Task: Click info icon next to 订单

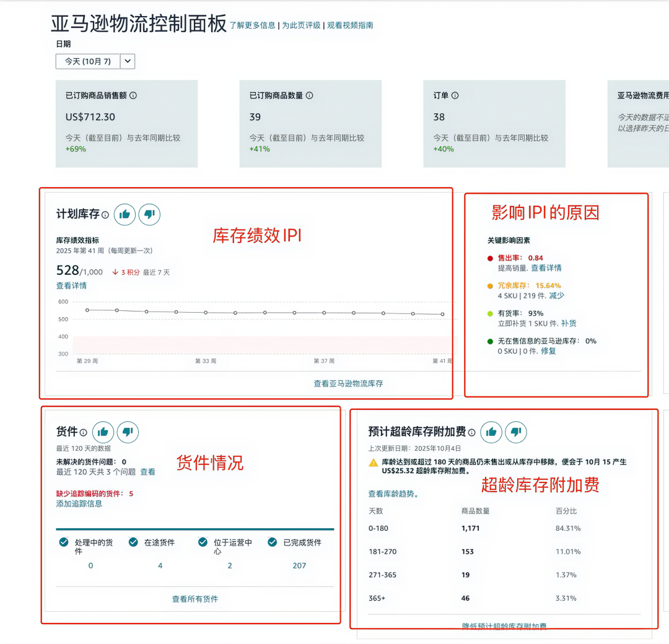Action: tap(455, 95)
